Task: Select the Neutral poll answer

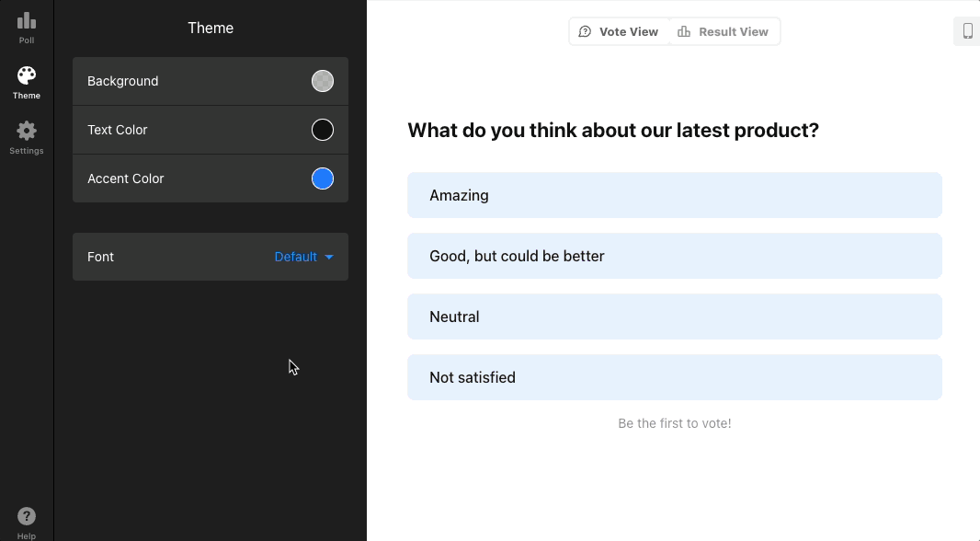Action: coord(675,317)
